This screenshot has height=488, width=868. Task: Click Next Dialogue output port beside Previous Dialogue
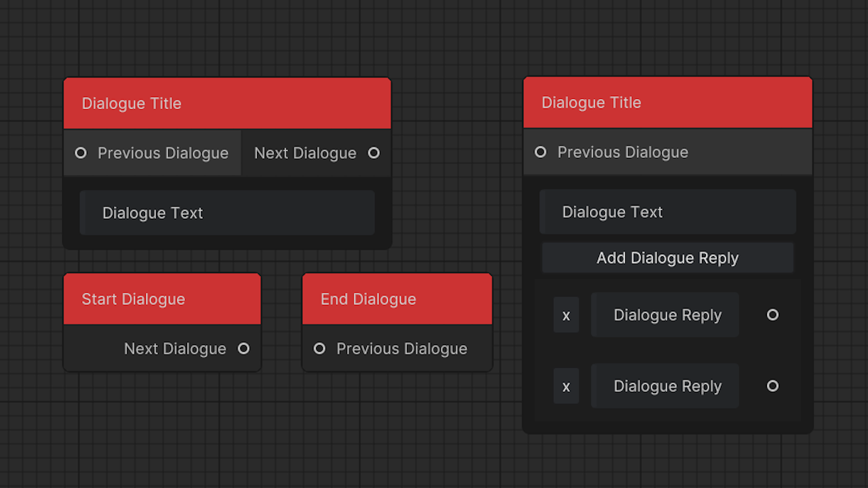[374, 152]
